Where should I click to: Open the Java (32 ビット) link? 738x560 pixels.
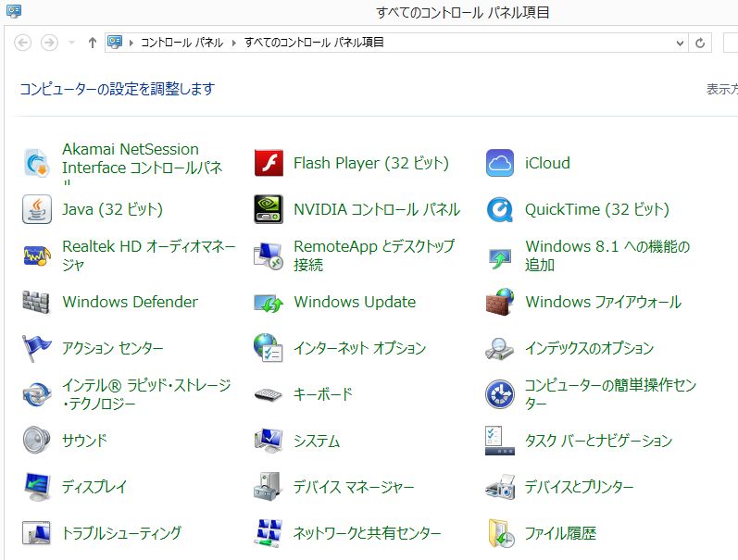pyautogui.click(x=112, y=209)
